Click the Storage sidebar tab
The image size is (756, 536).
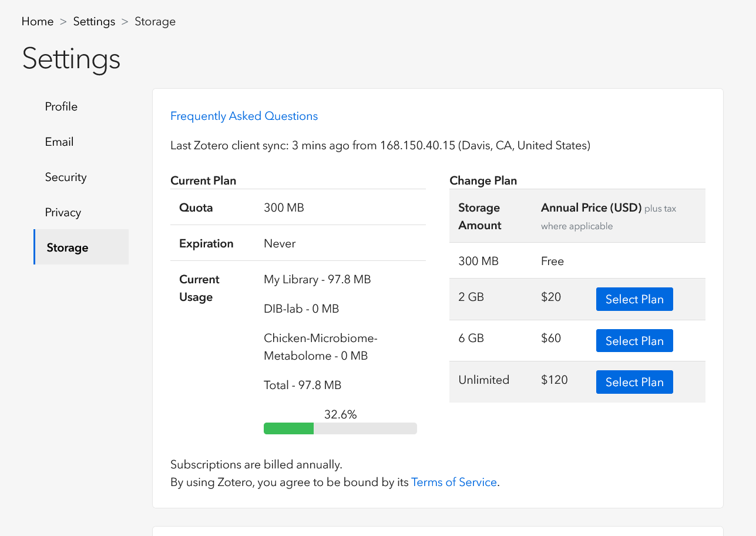68,247
